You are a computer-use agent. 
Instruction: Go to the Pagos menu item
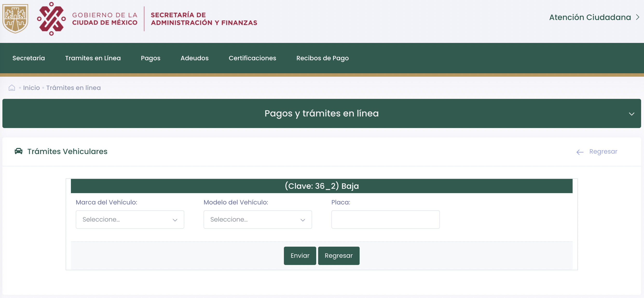tap(151, 58)
